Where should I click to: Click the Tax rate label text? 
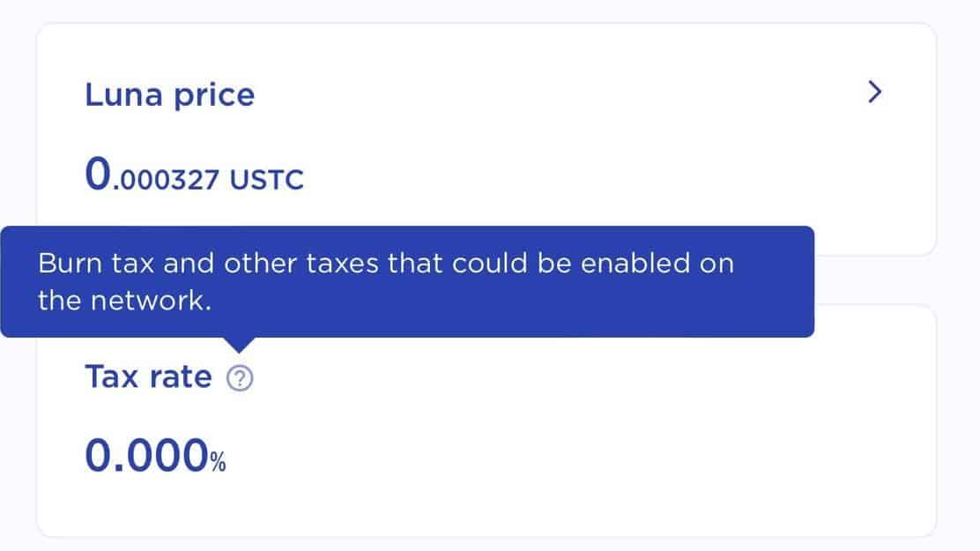click(148, 377)
